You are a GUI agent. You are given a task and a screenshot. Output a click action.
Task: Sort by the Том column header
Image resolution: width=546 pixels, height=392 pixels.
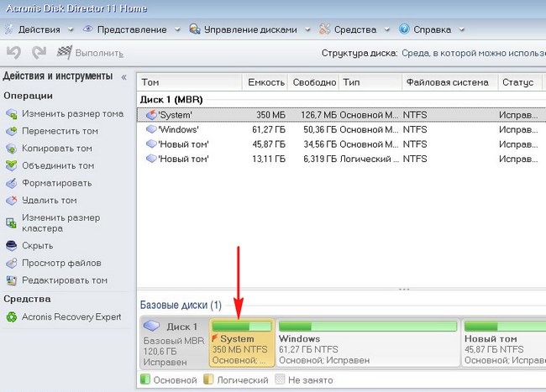[x=190, y=82]
